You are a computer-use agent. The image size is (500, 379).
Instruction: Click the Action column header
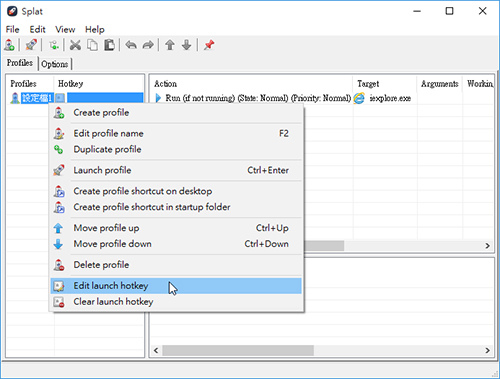251,83
